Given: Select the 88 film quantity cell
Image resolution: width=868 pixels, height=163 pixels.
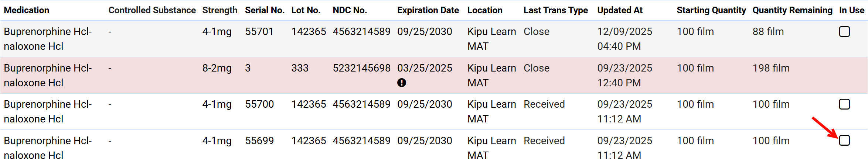Looking at the screenshot, I should (x=768, y=32).
